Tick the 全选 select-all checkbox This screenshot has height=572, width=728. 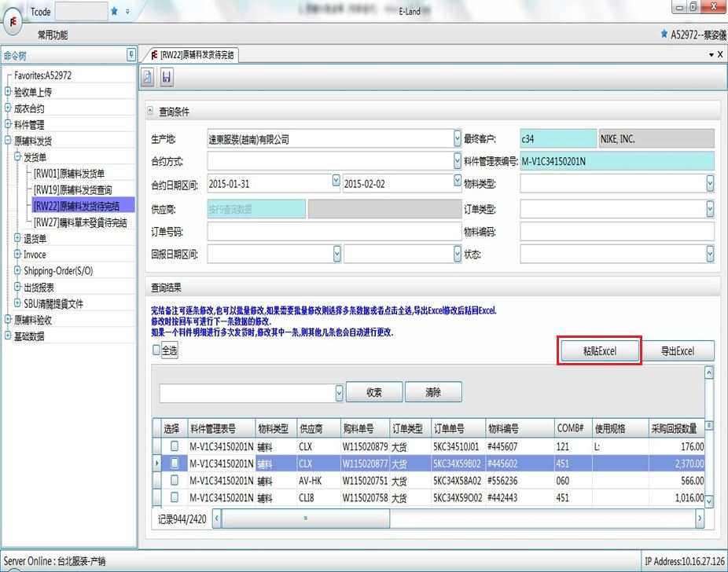(x=156, y=351)
